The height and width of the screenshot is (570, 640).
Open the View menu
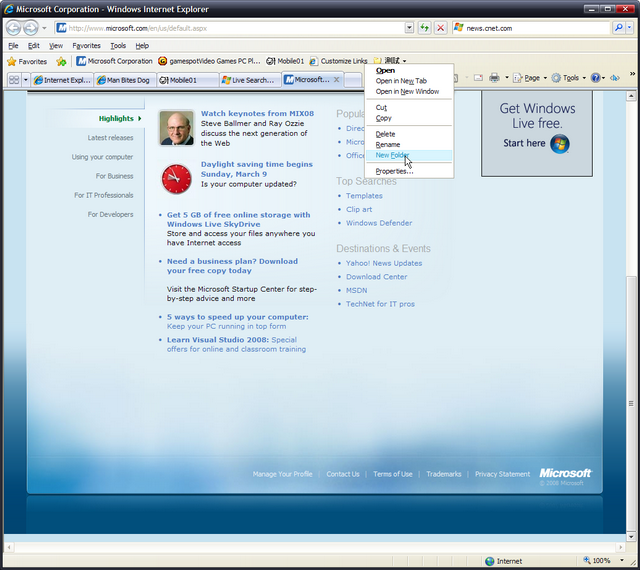point(56,46)
